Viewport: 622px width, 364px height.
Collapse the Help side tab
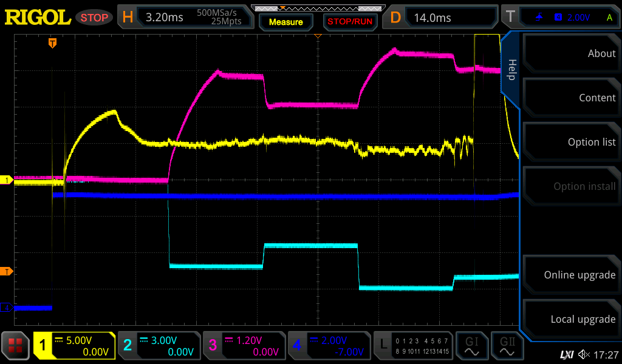click(511, 70)
